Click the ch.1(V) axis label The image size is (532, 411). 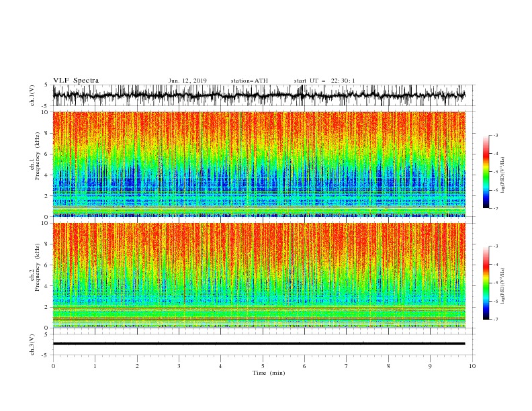(32, 95)
